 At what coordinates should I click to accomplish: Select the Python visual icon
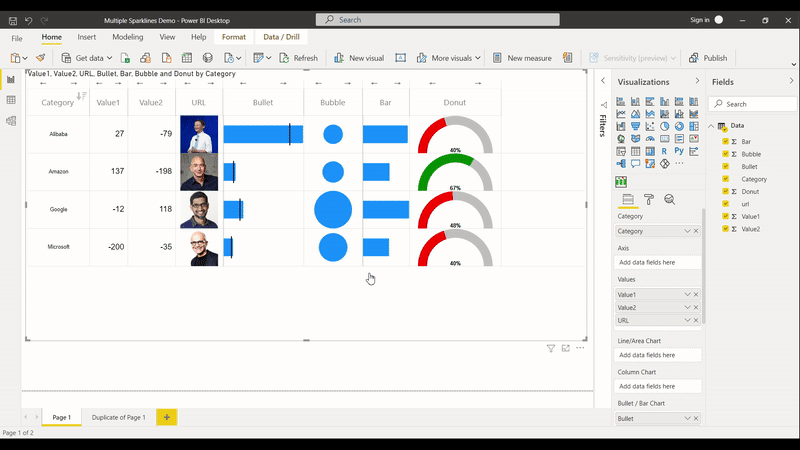click(x=679, y=151)
